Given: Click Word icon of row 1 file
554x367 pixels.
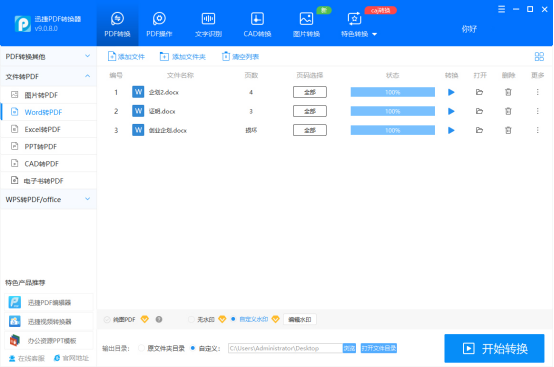Looking at the screenshot, I should [x=138, y=92].
